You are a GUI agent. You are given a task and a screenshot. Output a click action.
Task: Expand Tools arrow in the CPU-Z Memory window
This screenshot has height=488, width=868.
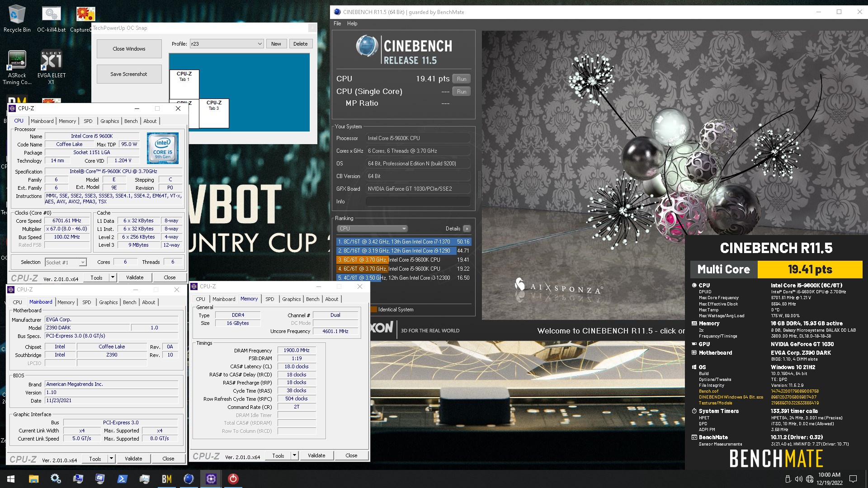point(295,455)
